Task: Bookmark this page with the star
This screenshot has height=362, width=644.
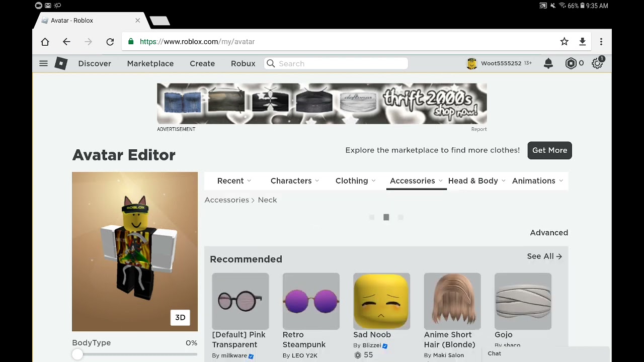Action: click(565, 42)
